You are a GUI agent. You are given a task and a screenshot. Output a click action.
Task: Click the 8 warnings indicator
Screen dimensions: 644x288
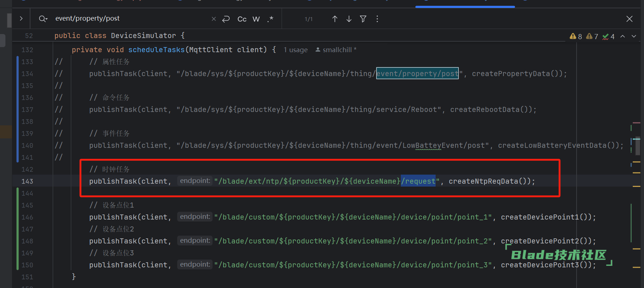click(576, 36)
